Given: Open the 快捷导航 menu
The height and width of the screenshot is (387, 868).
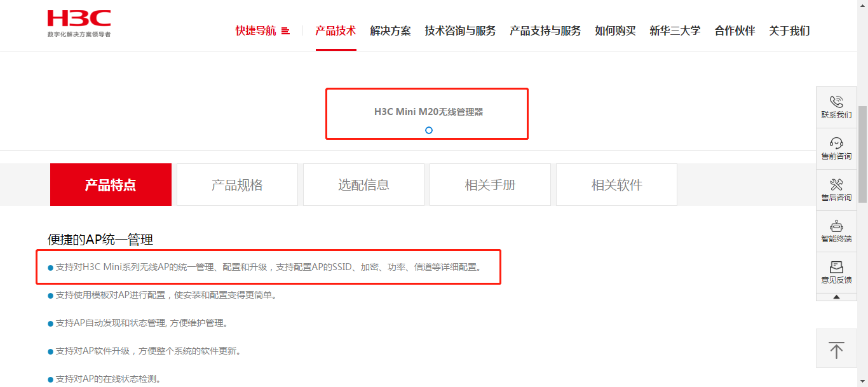Looking at the screenshot, I should [x=256, y=31].
